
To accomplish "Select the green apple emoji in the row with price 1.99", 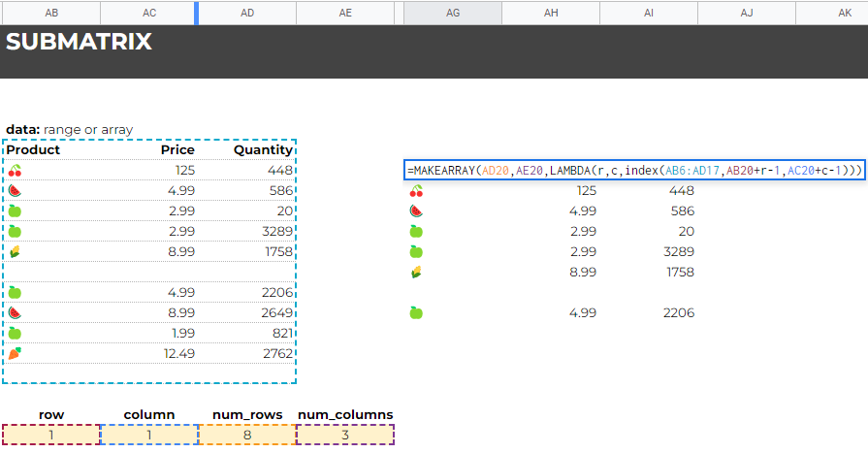I will click(x=15, y=334).
